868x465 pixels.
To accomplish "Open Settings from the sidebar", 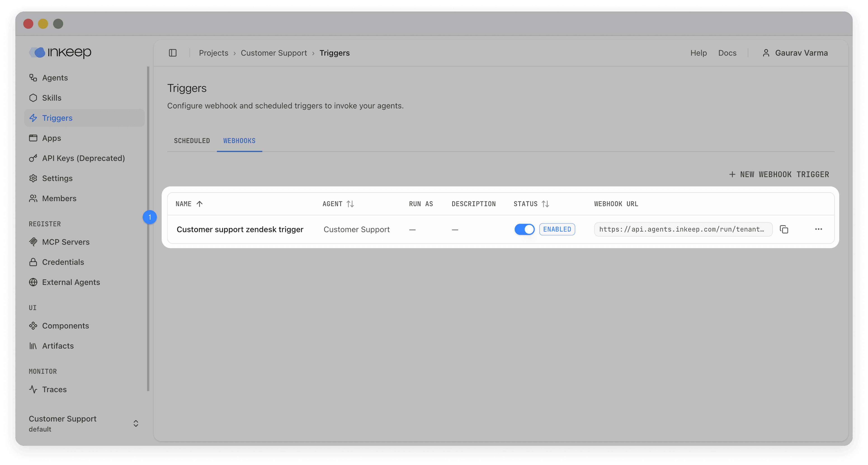I will pyautogui.click(x=57, y=178).
